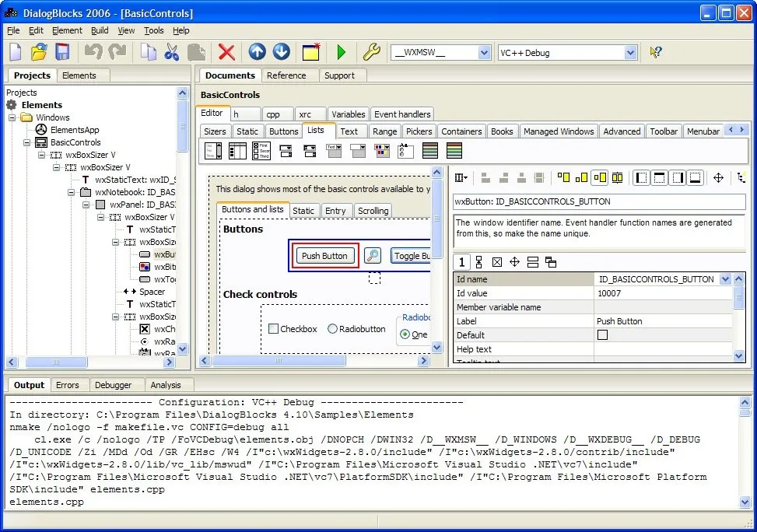Run the build using the green arrow icon
This screenshot has width=757, height=532.
click(342, 52)
